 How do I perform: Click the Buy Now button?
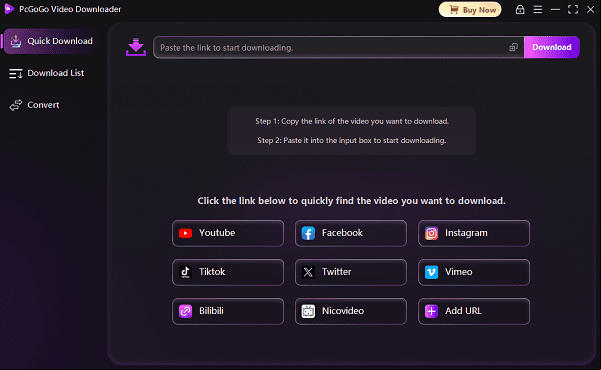tap(470, 10)
